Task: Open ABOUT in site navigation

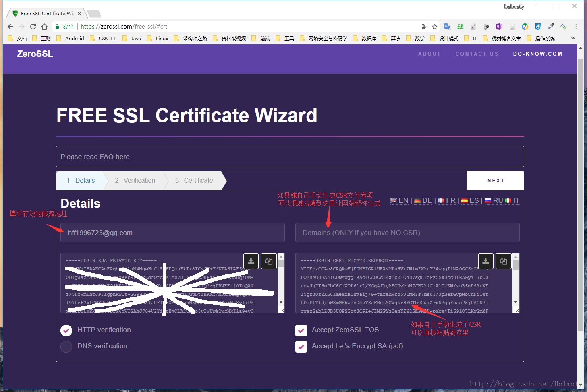Action: click(x=429, y=54)
